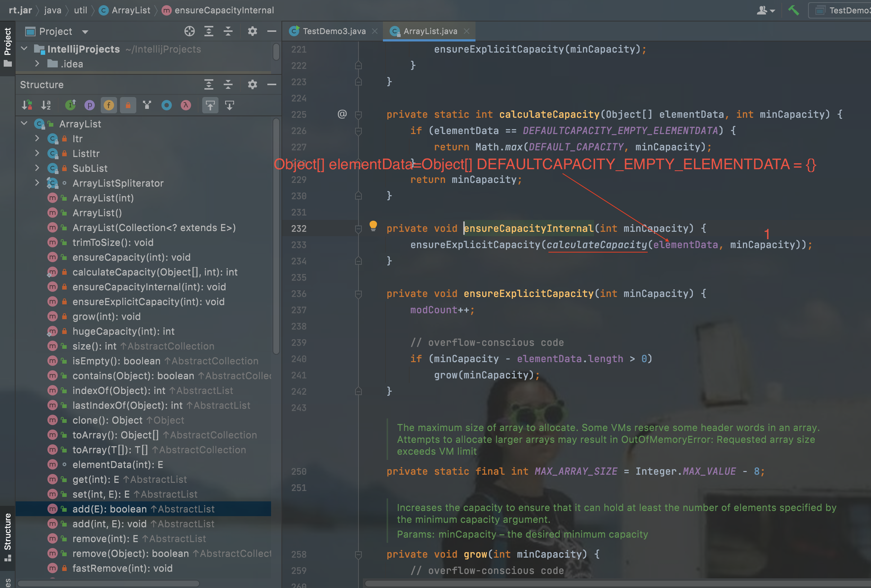Click fold marker on line 232

coord(358,228)
